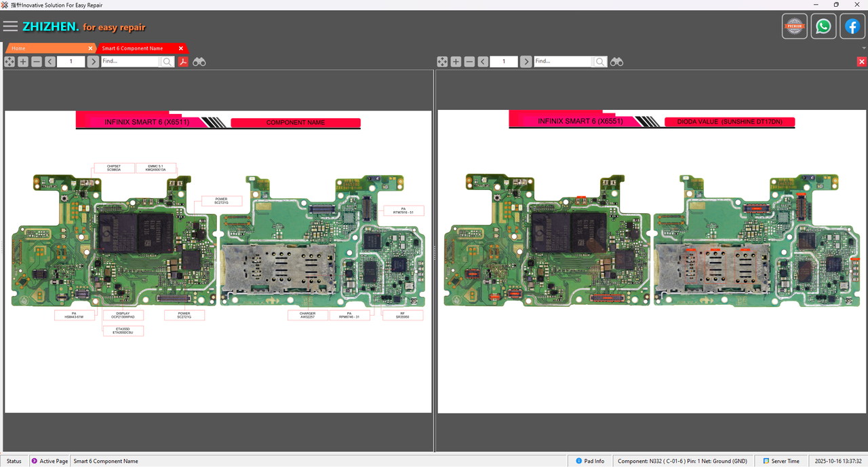Select the PA RTM7916-51 label
This screenshot has height=467, width=868.
pos(403,210)
